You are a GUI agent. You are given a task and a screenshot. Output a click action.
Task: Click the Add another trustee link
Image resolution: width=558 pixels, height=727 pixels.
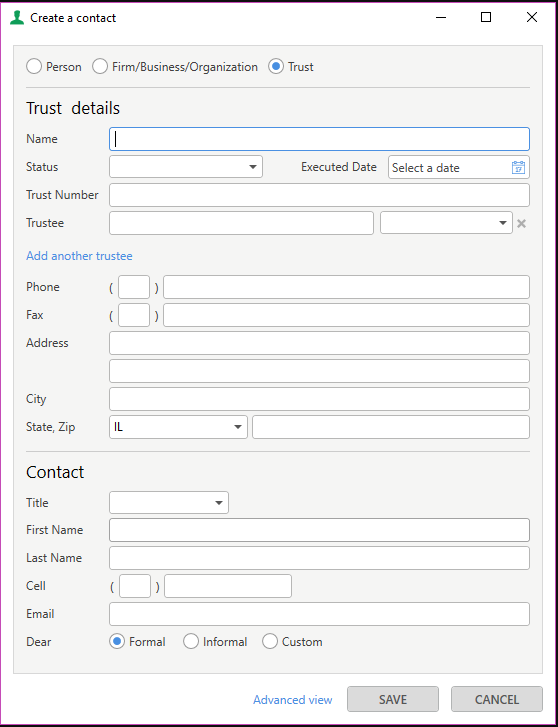tap(79, 256)
